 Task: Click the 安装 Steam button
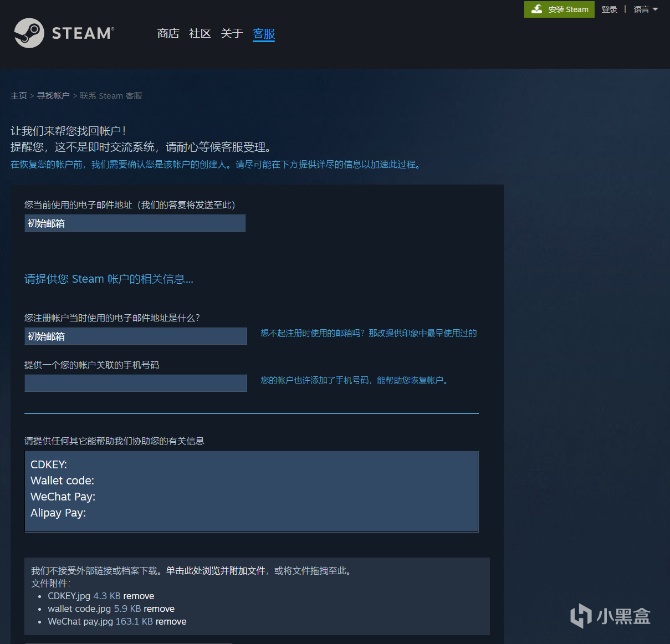pos(559,9)
